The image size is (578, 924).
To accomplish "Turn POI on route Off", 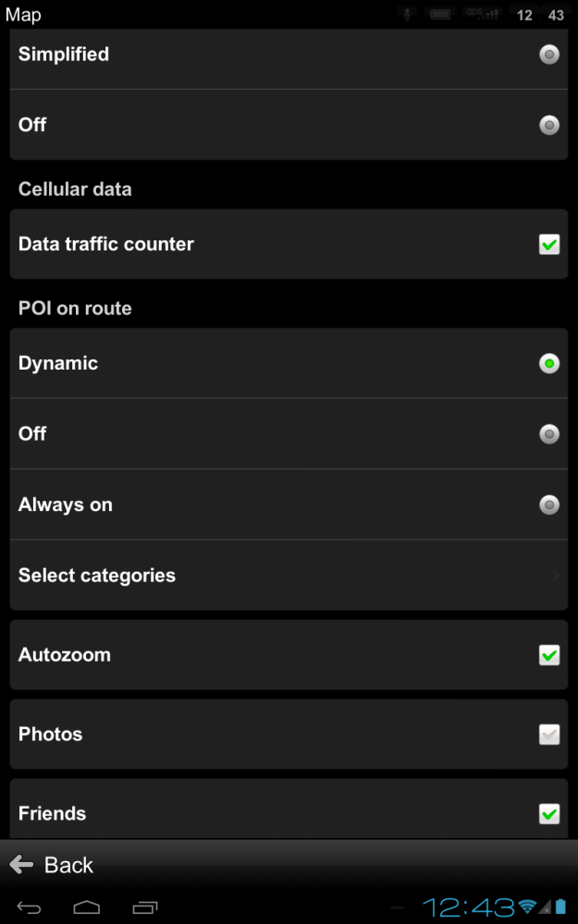I will (x=289, y=433).
